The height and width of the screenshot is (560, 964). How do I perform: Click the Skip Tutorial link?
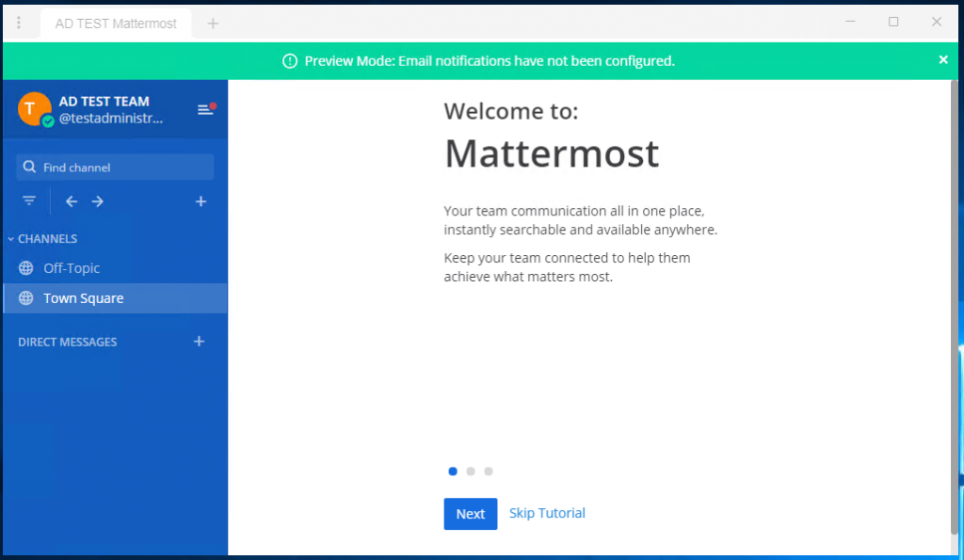point(547,513)
